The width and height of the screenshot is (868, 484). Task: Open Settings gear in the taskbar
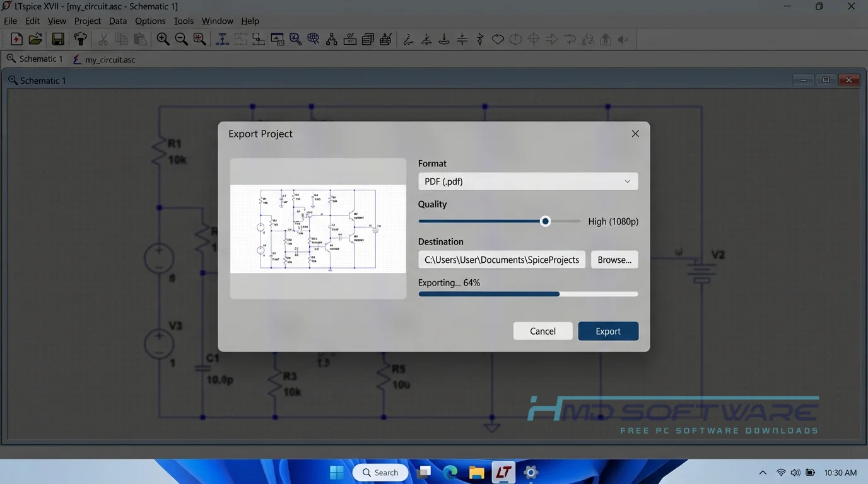pyautogui.click(x=531, y=472)
